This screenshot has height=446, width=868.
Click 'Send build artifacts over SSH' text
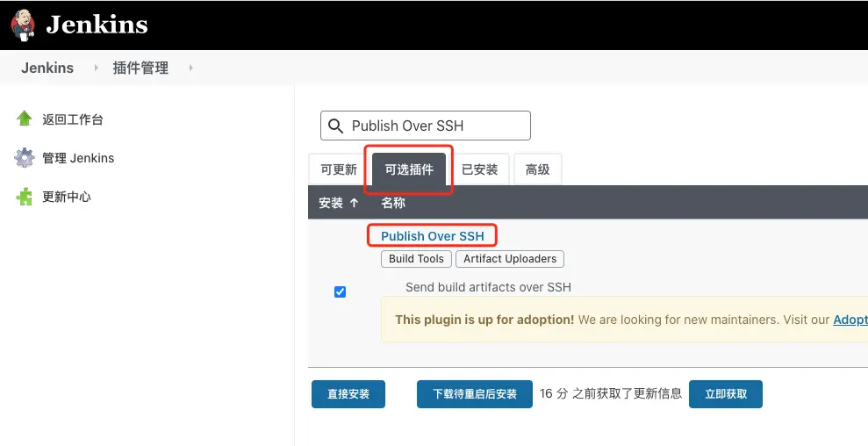488,287
